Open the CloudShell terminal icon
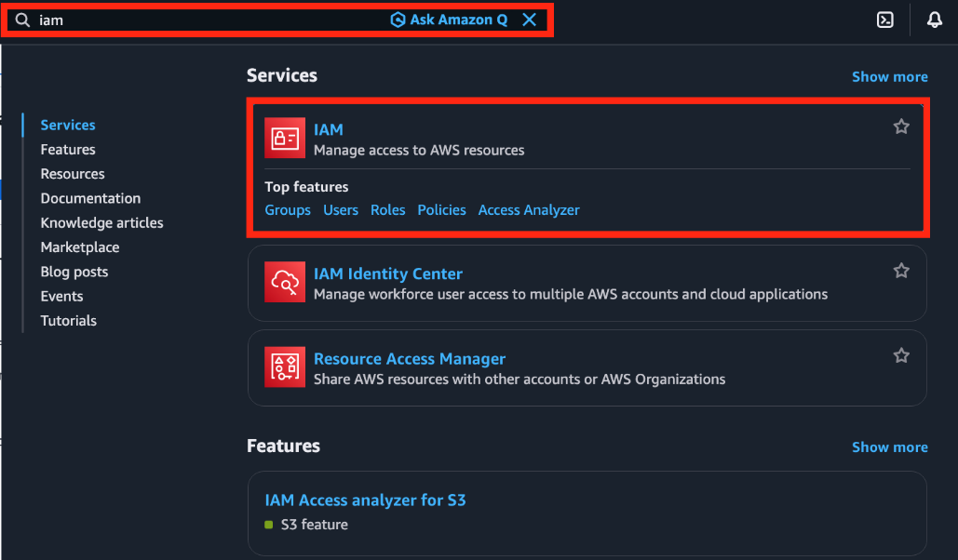The width and height of the screenshot is (958, 560). [884, 20]
